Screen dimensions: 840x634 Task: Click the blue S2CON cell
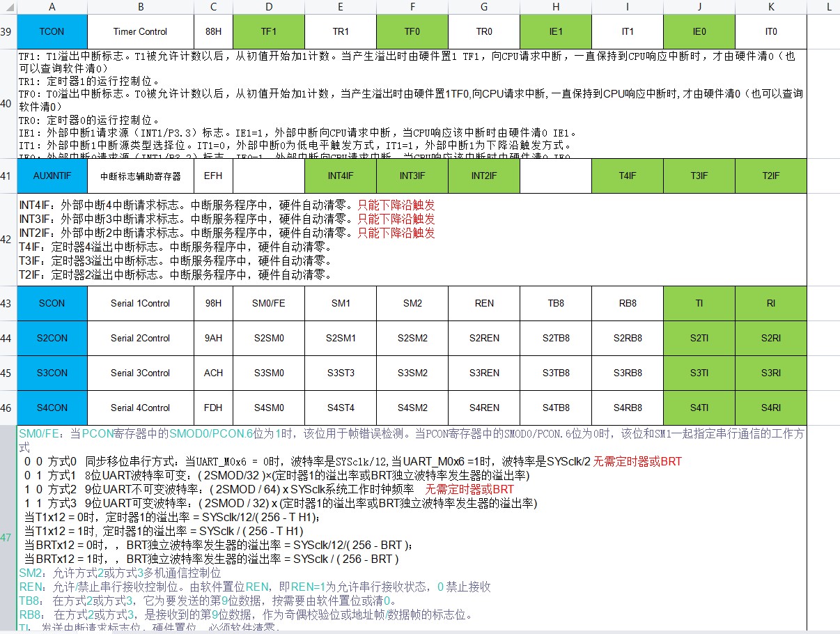(52, 338)
